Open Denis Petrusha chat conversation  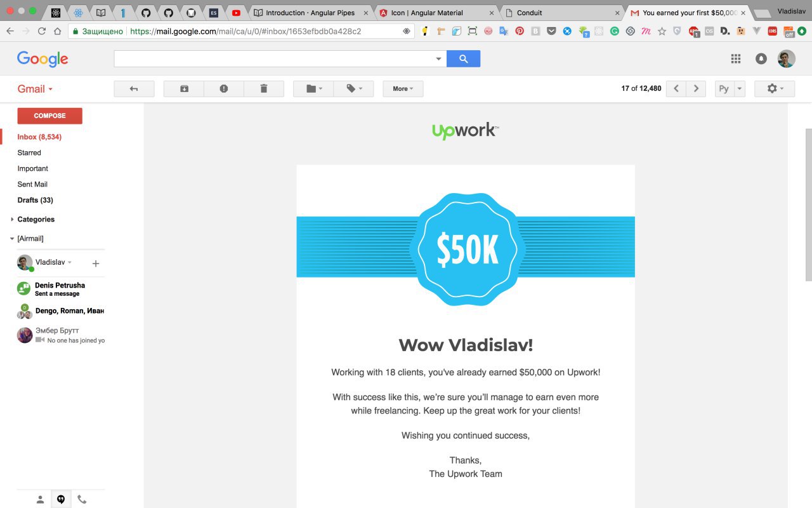coord(60,289)
